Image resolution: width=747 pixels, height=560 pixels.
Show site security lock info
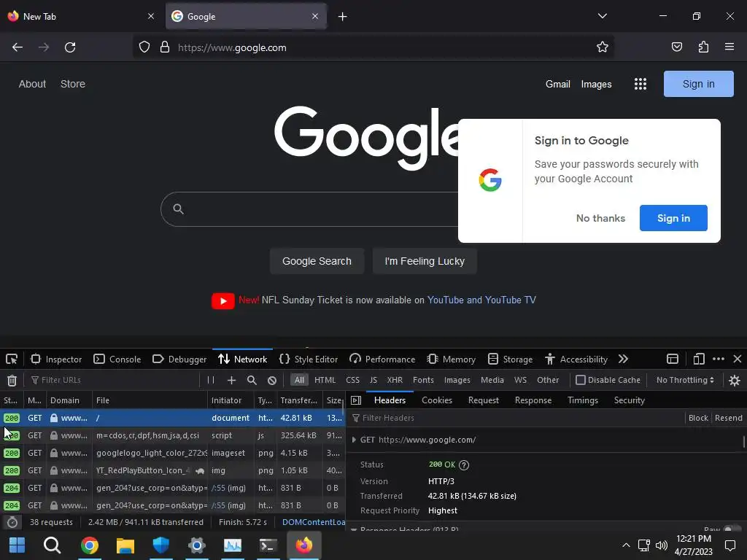(x=165, y=47)
